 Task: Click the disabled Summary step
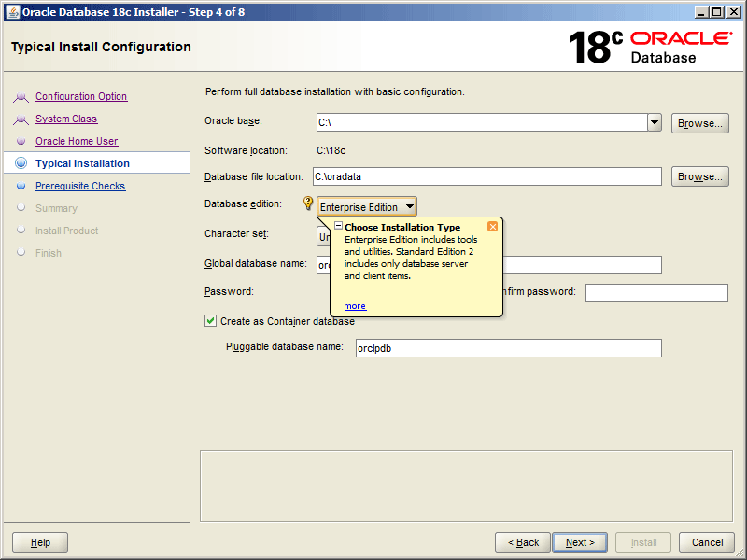[x=56, y=208]
